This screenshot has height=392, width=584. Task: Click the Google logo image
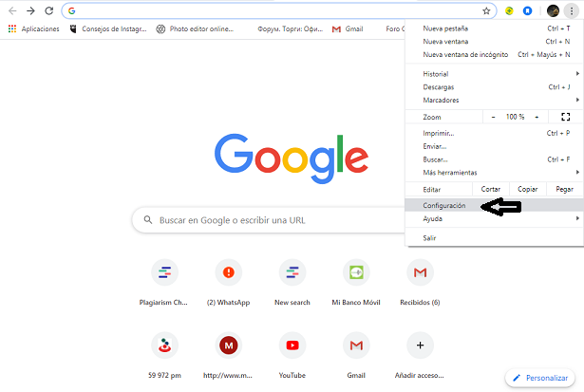(x=292, y=159)
